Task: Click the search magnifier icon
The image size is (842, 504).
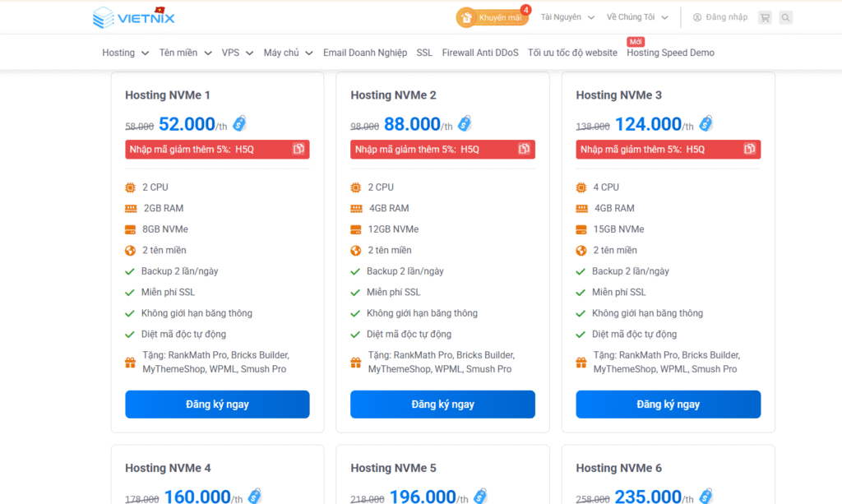Action: (786, 17)
